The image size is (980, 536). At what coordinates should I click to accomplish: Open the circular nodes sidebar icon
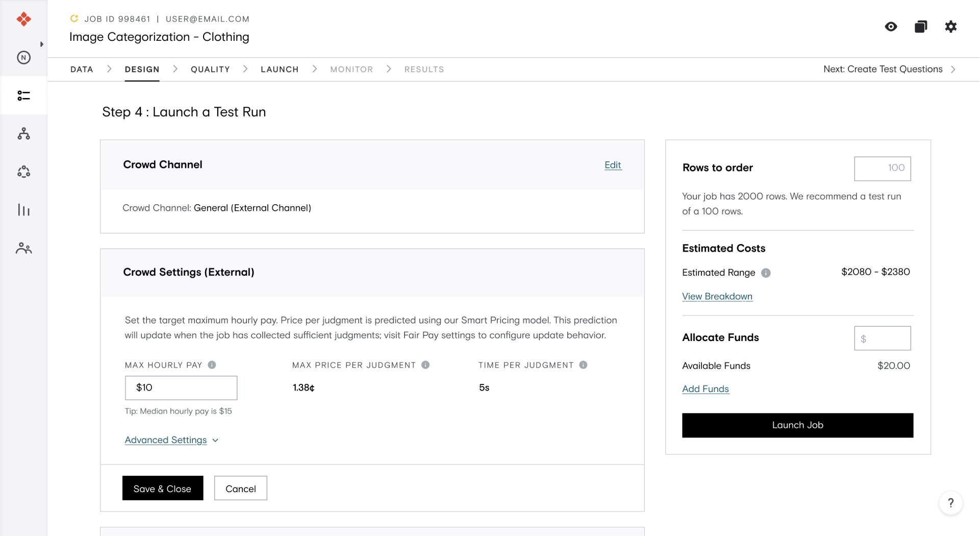[x=23, y=172]
